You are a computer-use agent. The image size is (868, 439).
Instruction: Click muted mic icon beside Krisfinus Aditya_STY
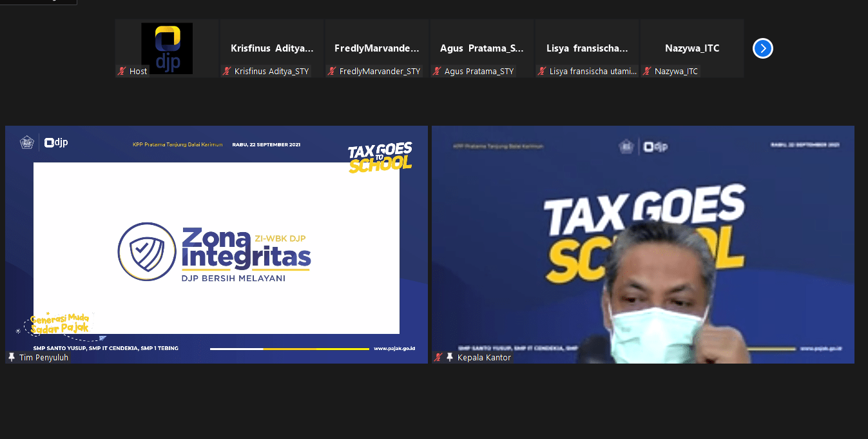pos(227,72)
